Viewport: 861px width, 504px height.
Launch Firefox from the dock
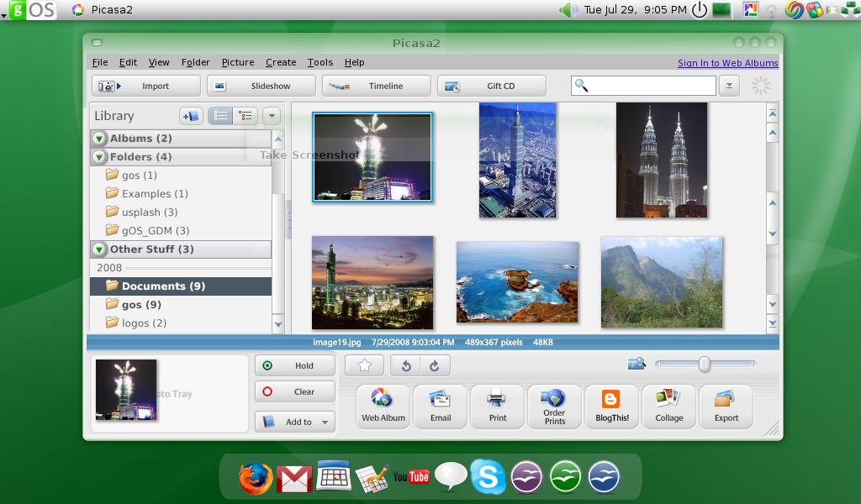click(255, 478)
